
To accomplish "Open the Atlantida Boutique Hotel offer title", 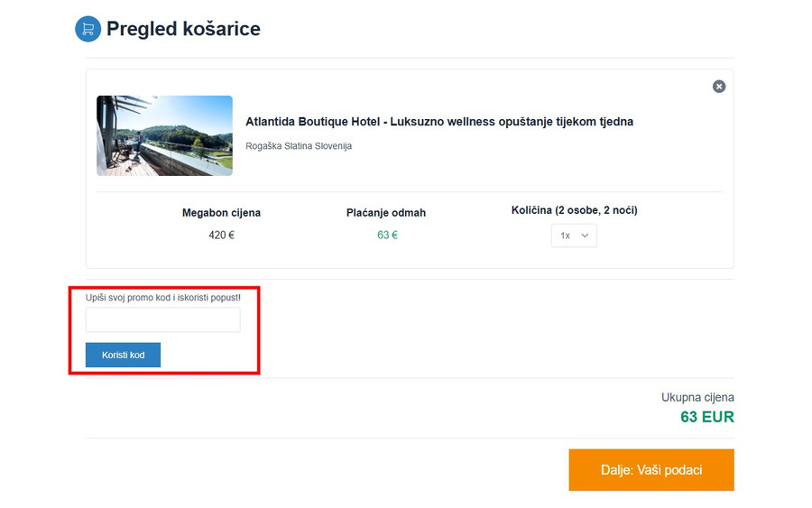I will 439,122.
